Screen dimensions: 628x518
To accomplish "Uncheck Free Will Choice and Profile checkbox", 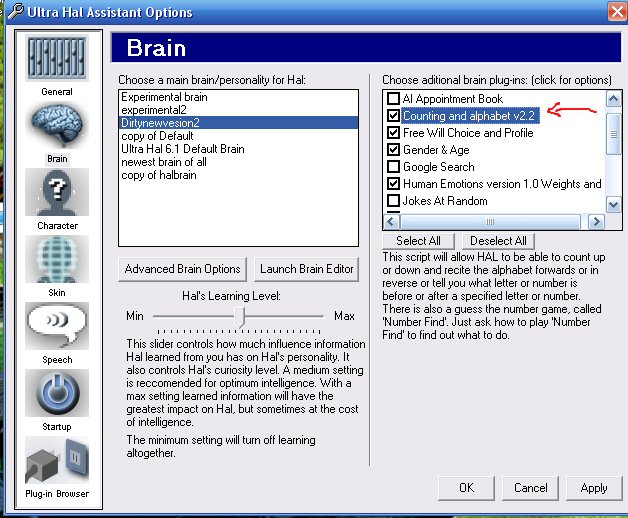I will tap(393, 133).
